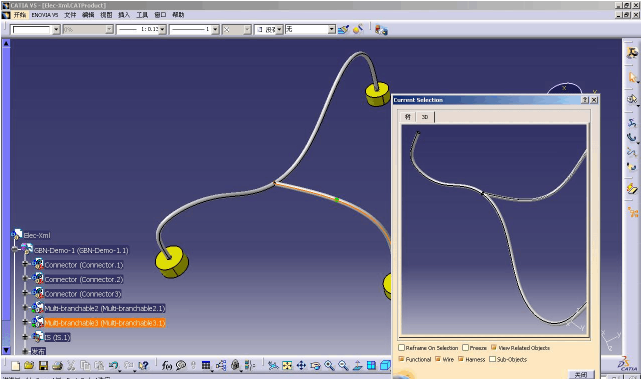Click the What's This help icon
Viewport: 641px width, 379px height.
pyautogui.click(x=143, y=366)
